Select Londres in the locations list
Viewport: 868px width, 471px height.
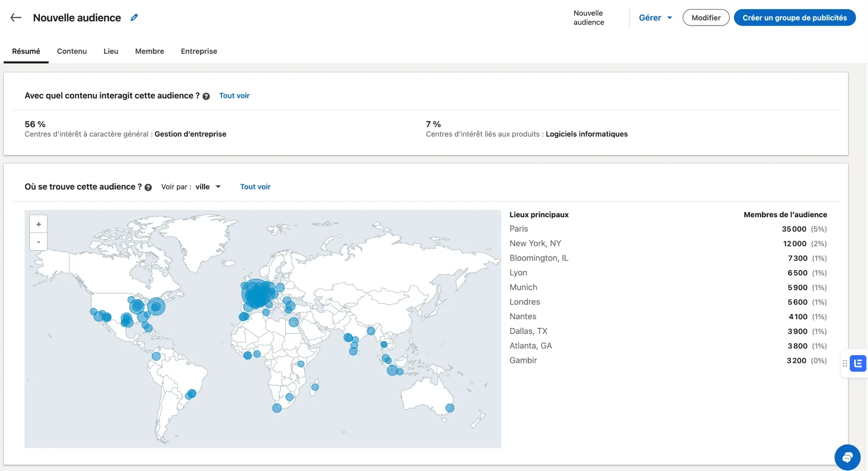pos(668,302)
